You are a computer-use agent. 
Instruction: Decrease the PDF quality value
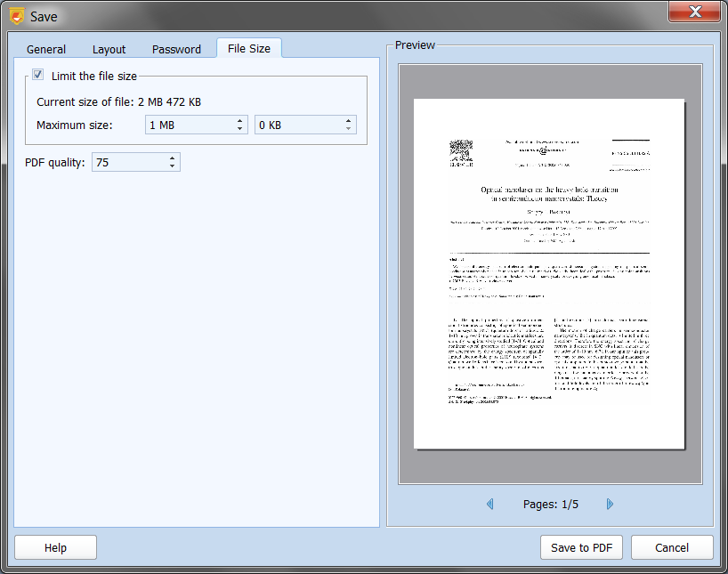[173, 166]
